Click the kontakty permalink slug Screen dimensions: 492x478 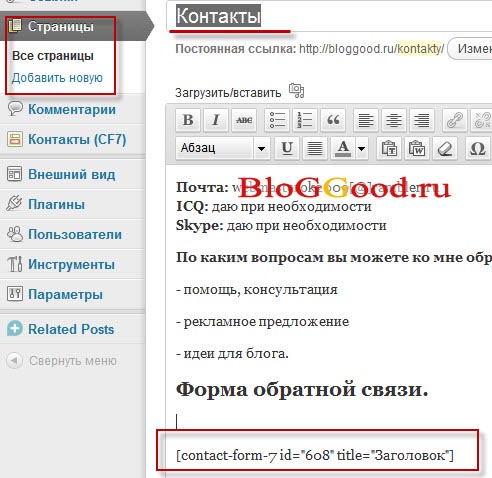click(420, 49)
